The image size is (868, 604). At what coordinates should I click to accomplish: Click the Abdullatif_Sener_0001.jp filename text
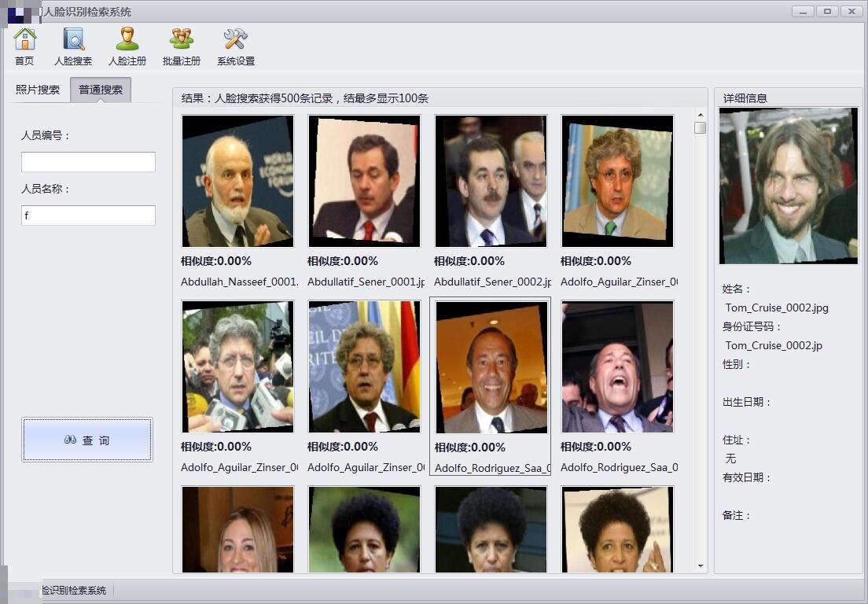[366, 282]
